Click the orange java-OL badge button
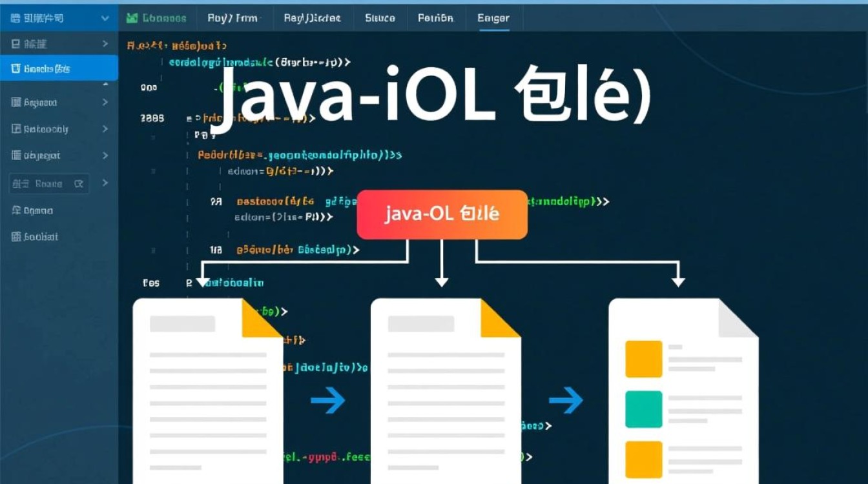868x484 pixels. 442,214
